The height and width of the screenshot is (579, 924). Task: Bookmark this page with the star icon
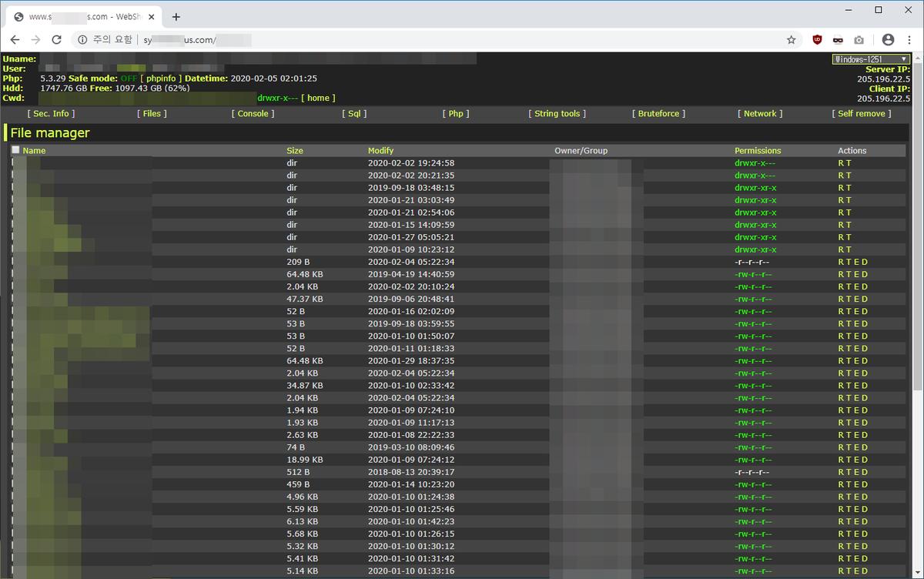pyautogui.click(x=791, y=40)
